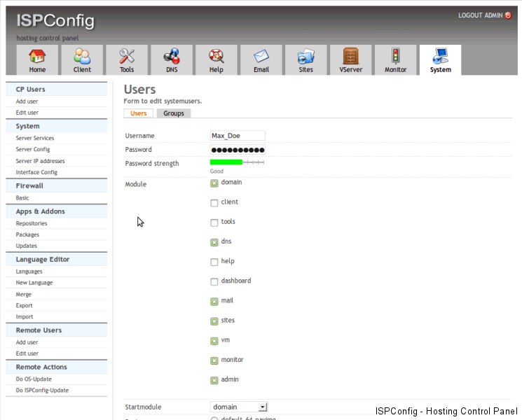Select the Users tab
The image size is (522, 420).
click(139, 113)
